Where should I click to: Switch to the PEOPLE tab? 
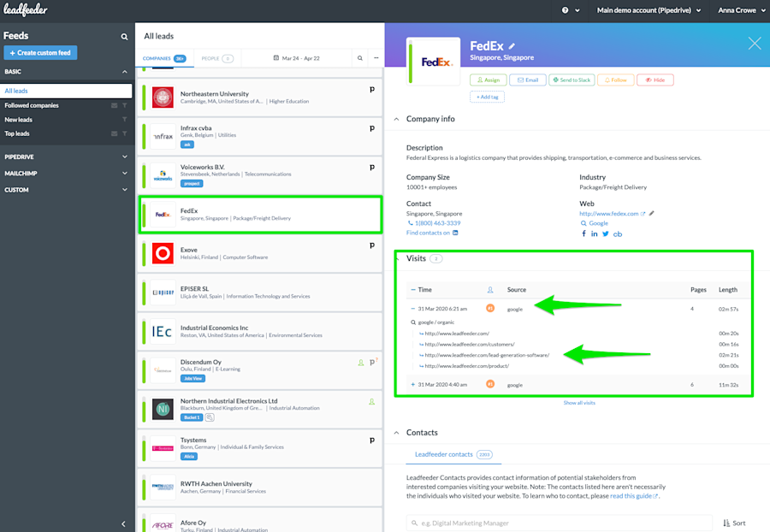tap(217, 58)
